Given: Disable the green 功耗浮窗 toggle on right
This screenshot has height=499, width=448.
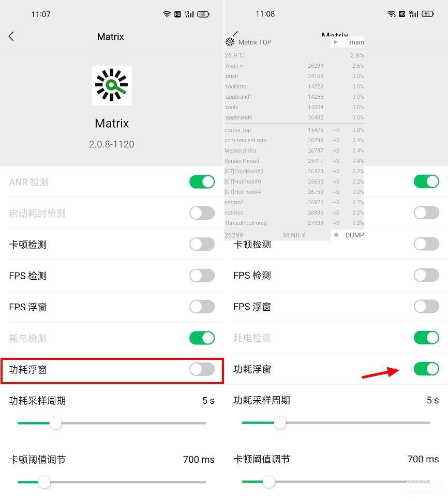Looking at the screenshot, I should tap(426, 369).
